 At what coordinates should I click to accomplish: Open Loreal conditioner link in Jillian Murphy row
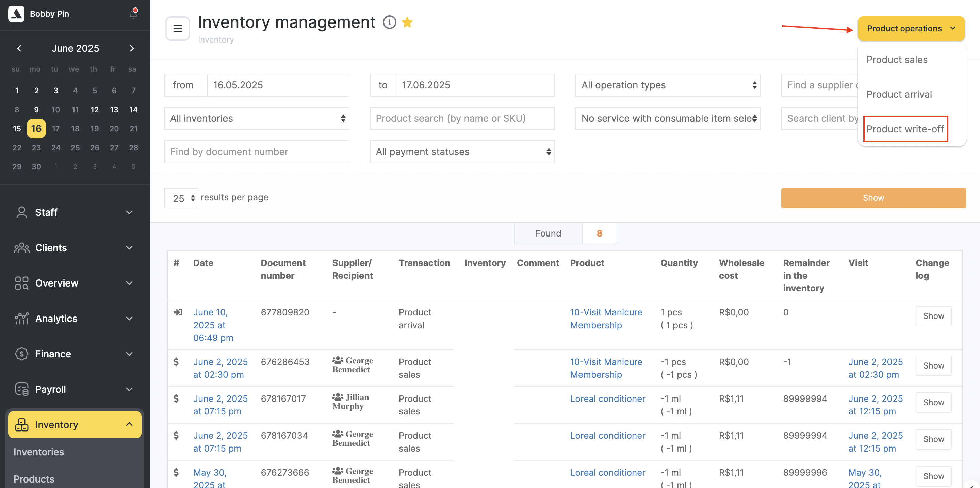[607, 398]
